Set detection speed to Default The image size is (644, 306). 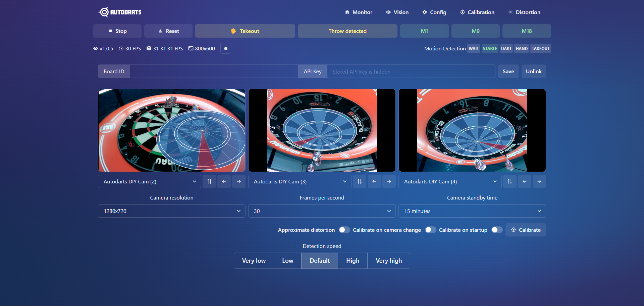320,261
